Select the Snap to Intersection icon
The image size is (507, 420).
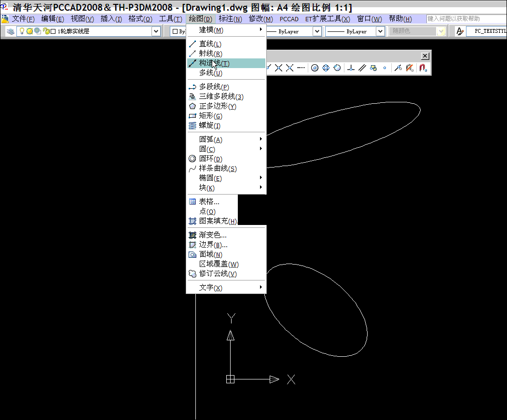[x=278, y=68]
